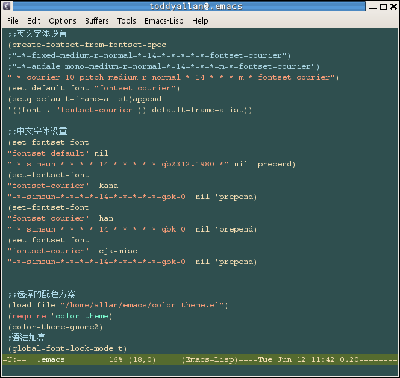400x378 pixels.
Task: Click the toddyallan@.emacs title bar
Action: [196, 6]
